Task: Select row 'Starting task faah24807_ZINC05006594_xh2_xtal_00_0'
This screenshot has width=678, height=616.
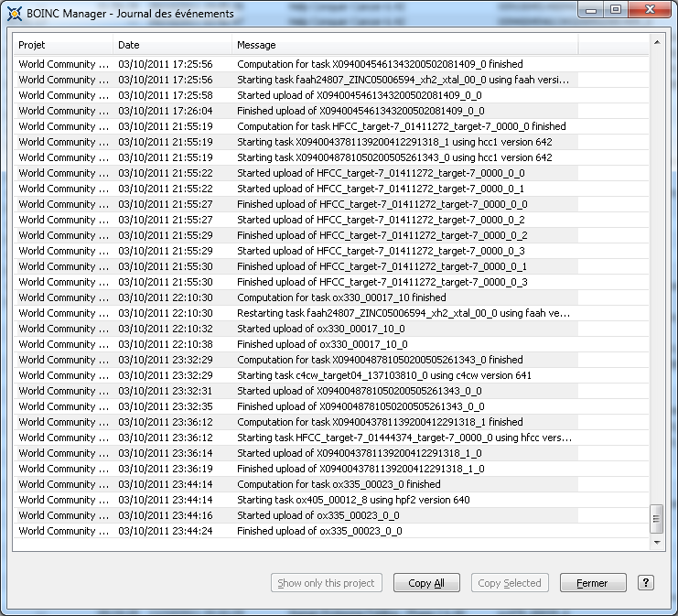Action: point(331,80)
